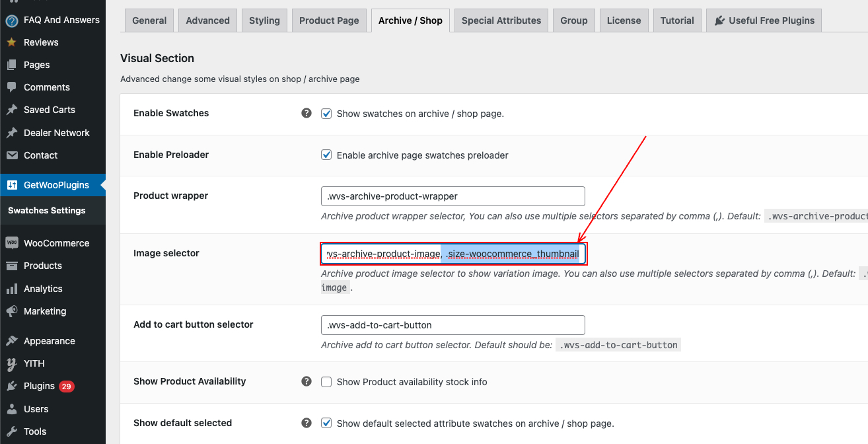Click the Analytics bar chart icon
The width and height of the screenshot is (868, 444).
[x=11, y=289]
